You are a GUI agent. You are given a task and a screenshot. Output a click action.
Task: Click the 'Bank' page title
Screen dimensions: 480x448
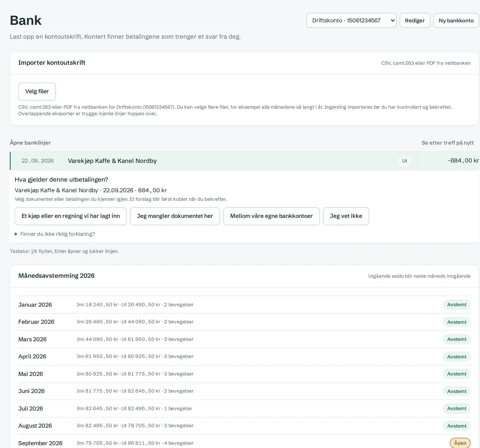pos(25,20)
